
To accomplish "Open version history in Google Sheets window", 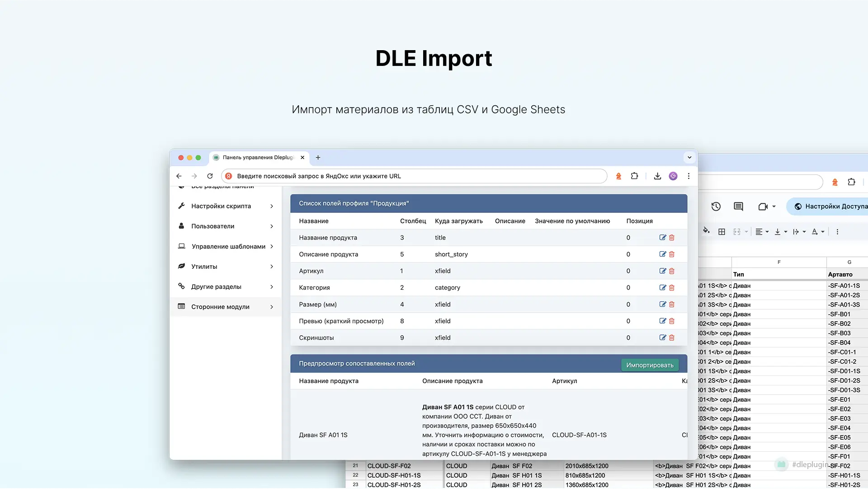I will pos(716,206).
